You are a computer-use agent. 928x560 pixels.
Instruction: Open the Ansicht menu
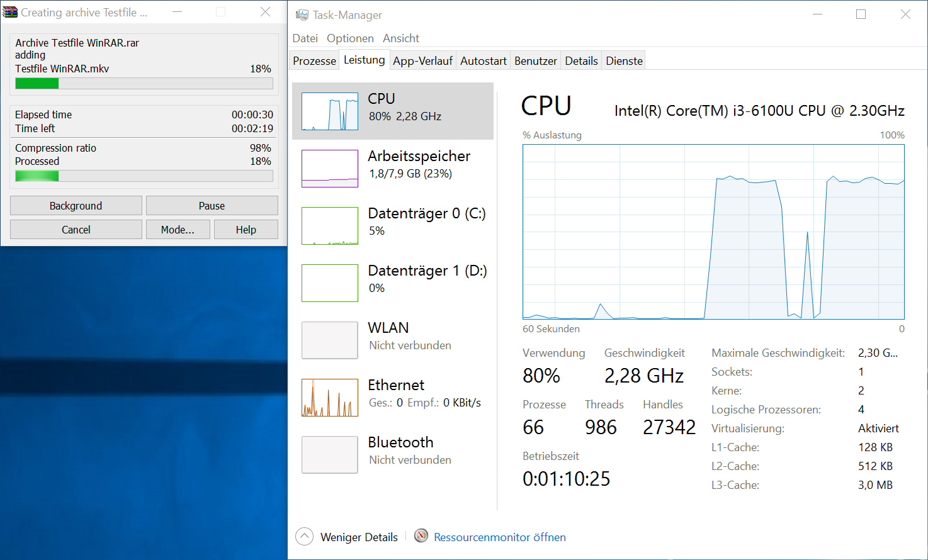[401, 38]
